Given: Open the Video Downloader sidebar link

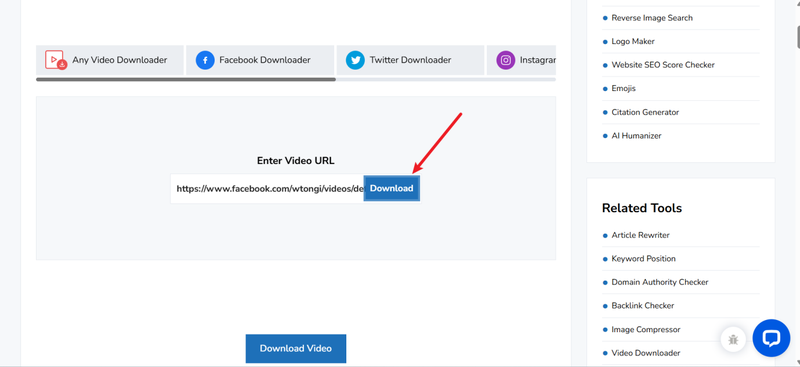Looking at the screenshot, I should (x=646, y=353).
